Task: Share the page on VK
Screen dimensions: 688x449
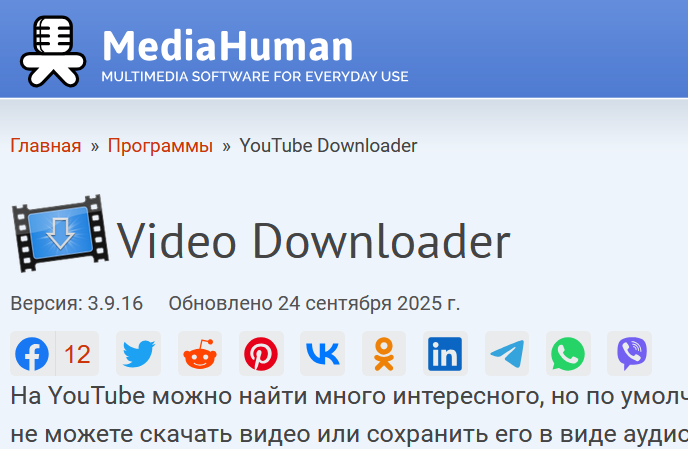Action: tap(322, 354)
